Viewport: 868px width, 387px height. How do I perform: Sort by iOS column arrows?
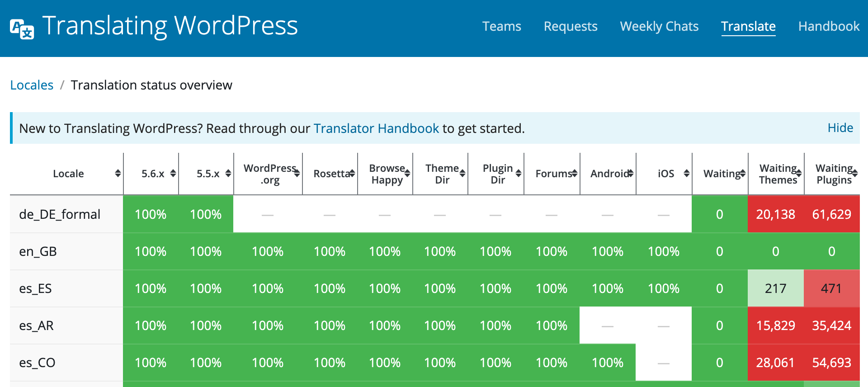coord(686,174)
